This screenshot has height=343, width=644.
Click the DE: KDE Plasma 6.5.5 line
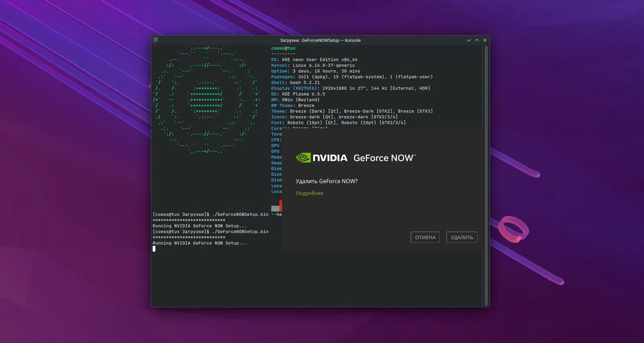click(x=298, y=94)
